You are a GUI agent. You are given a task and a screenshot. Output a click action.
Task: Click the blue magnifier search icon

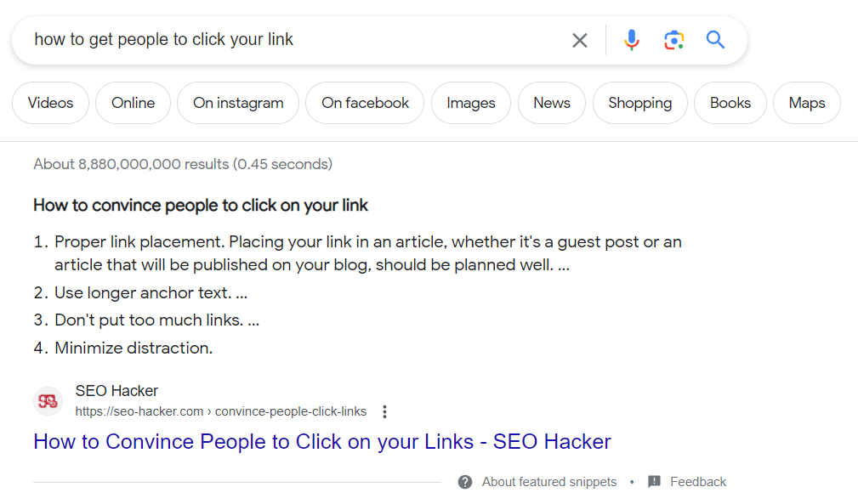tap(715, 40)
